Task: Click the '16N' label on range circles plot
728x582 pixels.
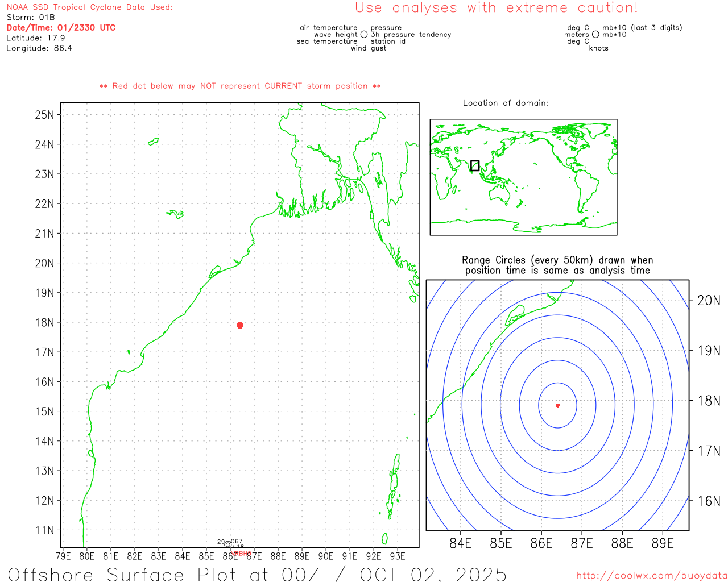Action: (709, 501)
